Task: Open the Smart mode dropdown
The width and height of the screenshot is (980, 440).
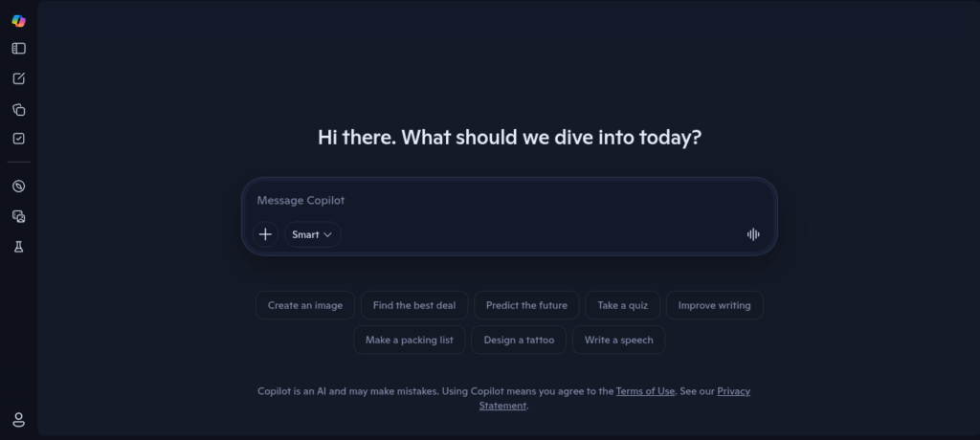Action: point(313,234)
